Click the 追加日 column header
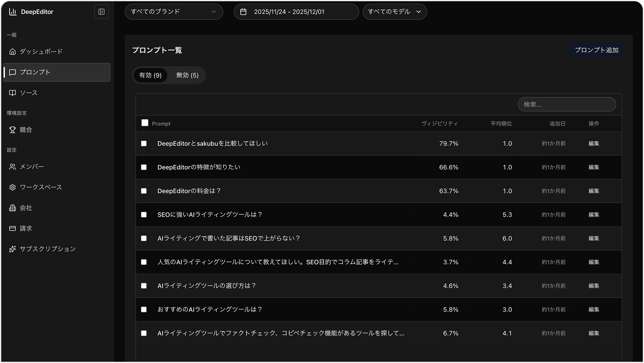Image resolution: width=644 pixels, height=363 pixels. click(557, 124)
